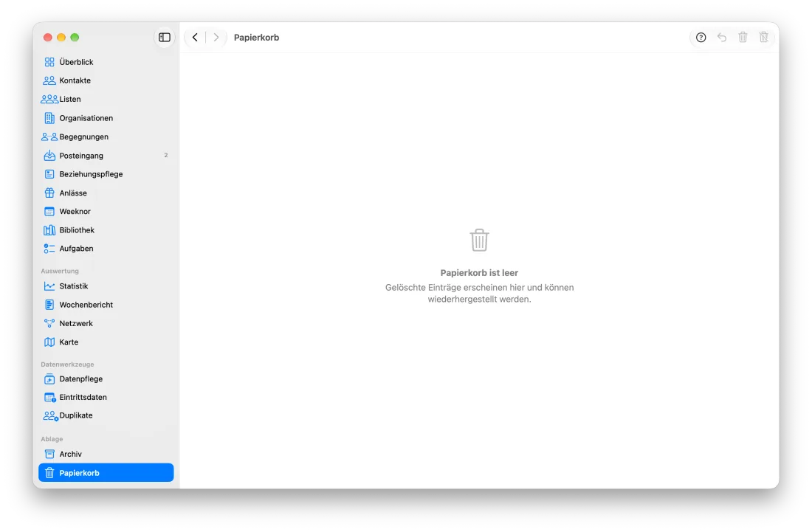Open Begegnungen from the sidebar
This screenshot has width=812, height=532.
[x=106, y=137]
